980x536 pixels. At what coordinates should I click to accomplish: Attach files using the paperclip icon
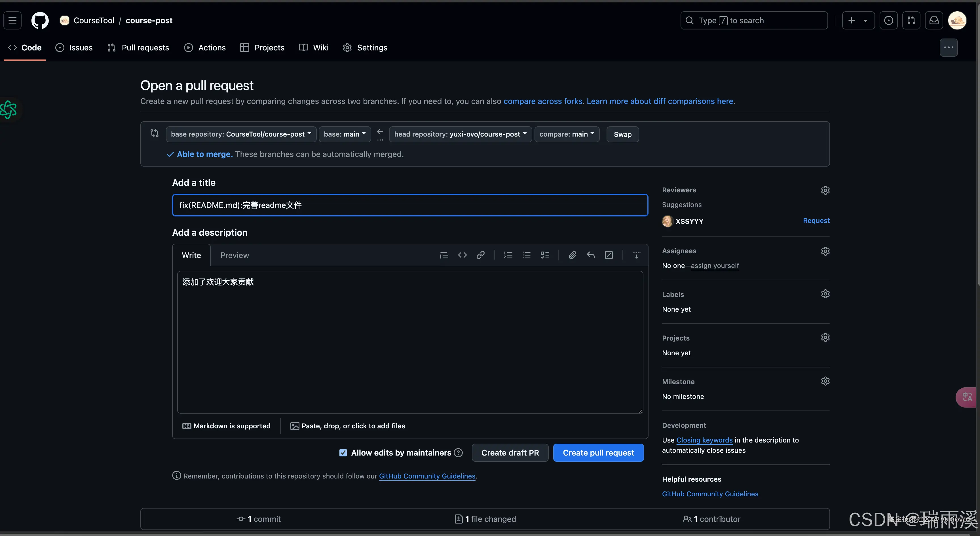click(x=572, y=255)
